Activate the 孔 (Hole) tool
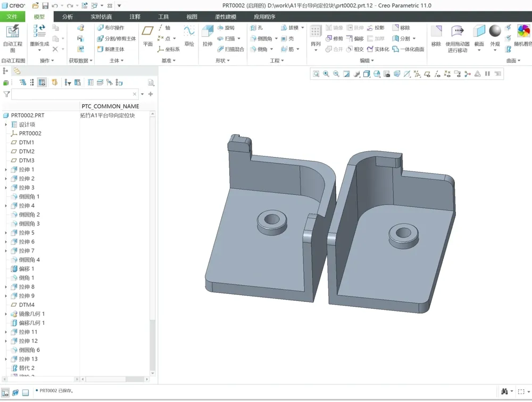The height and width of the screenshot is (402, 532). 255,27
